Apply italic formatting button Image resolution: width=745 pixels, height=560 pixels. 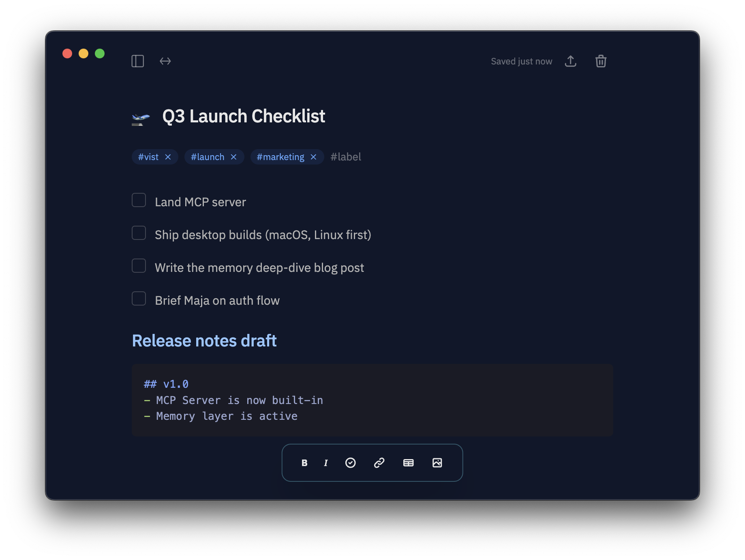click(x=326, y=463)
